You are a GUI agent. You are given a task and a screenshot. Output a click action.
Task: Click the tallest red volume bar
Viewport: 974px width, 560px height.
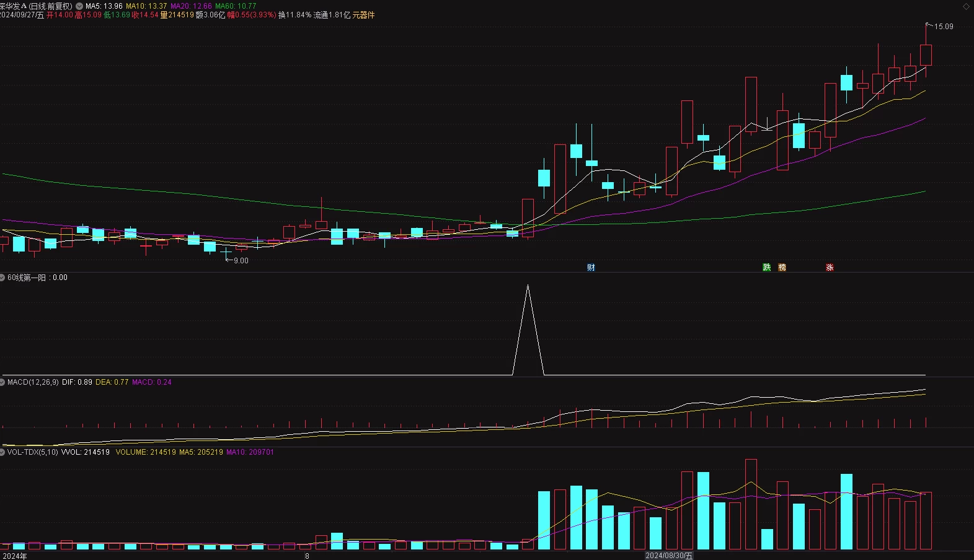click(x=751, y=504)
